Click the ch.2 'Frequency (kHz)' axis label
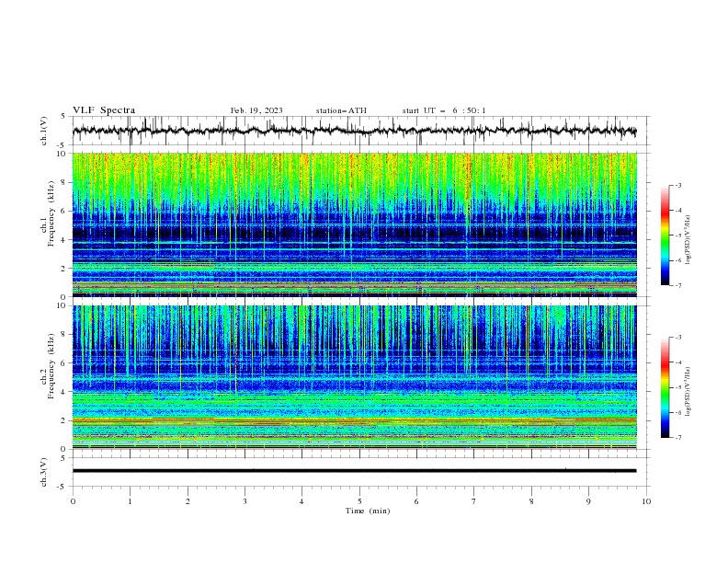The image size is (728, 563). [x=51, y=365]
